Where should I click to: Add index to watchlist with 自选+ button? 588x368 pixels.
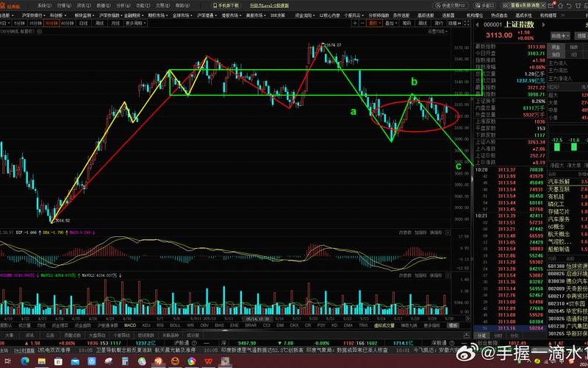click(560, 35)
